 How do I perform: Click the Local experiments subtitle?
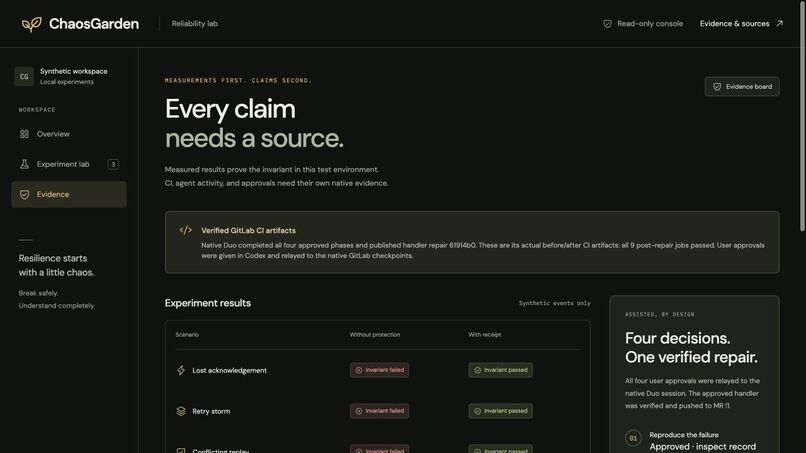[67, 82]
